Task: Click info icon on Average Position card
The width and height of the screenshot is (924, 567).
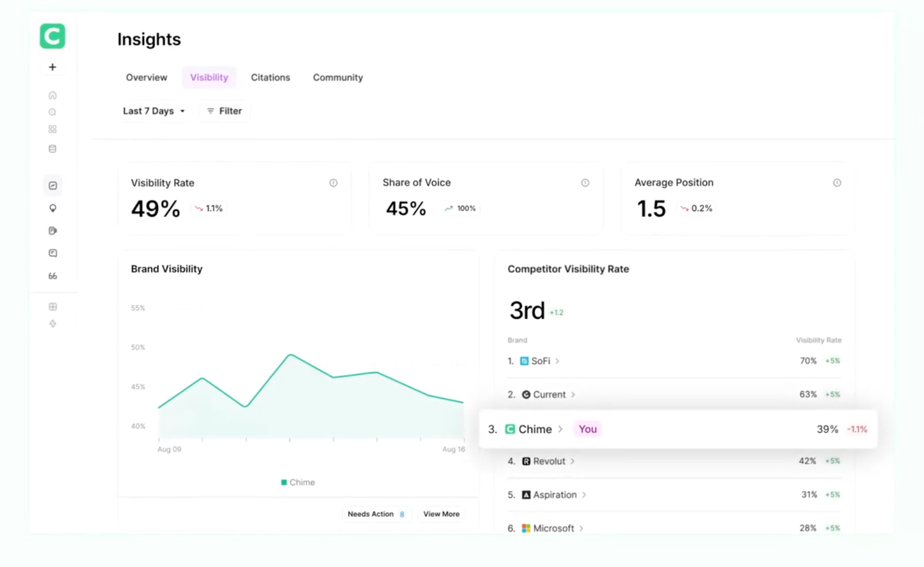Action: (837, 183)
